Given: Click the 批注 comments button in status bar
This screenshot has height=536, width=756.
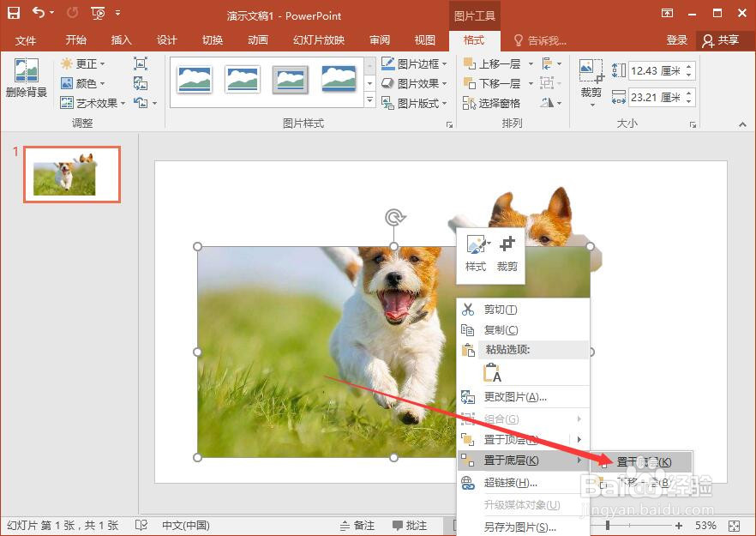Looking at the screenshot, I should 410,526.
